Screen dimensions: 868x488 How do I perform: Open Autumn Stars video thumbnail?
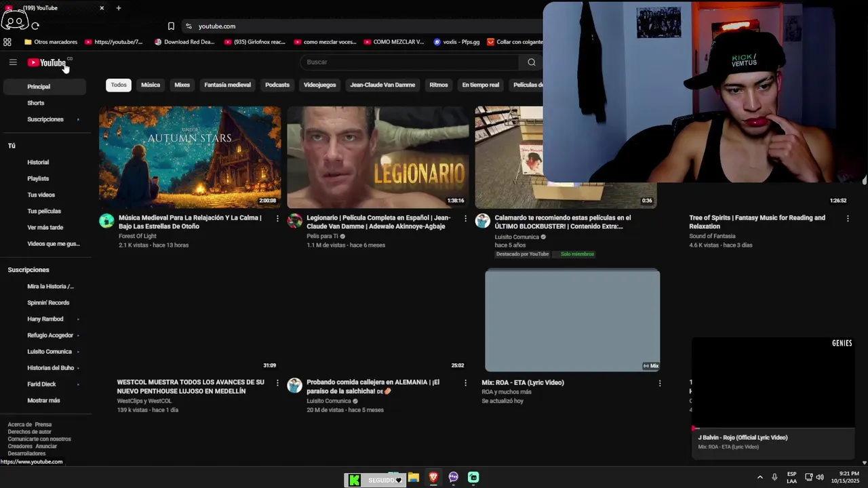coord(190,157)
